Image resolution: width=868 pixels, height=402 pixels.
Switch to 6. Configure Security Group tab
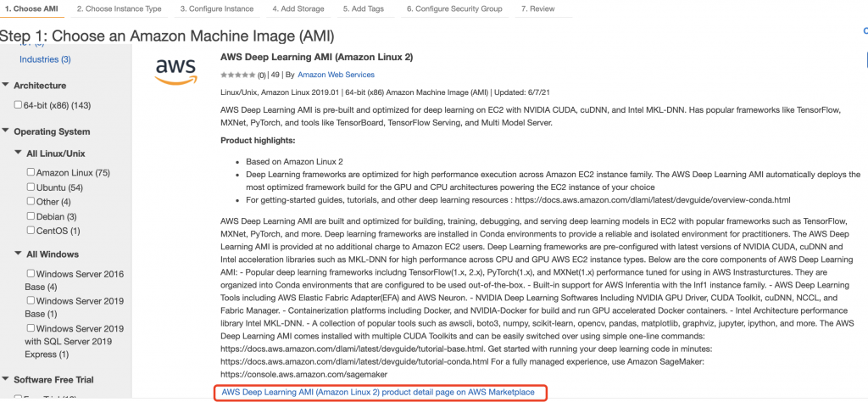(454, 8)
